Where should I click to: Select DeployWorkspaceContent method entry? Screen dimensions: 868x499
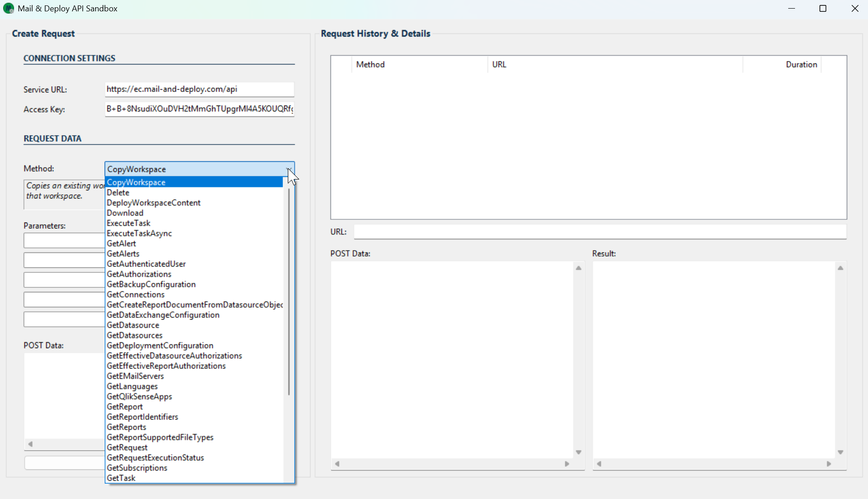[x=154, y=203]
